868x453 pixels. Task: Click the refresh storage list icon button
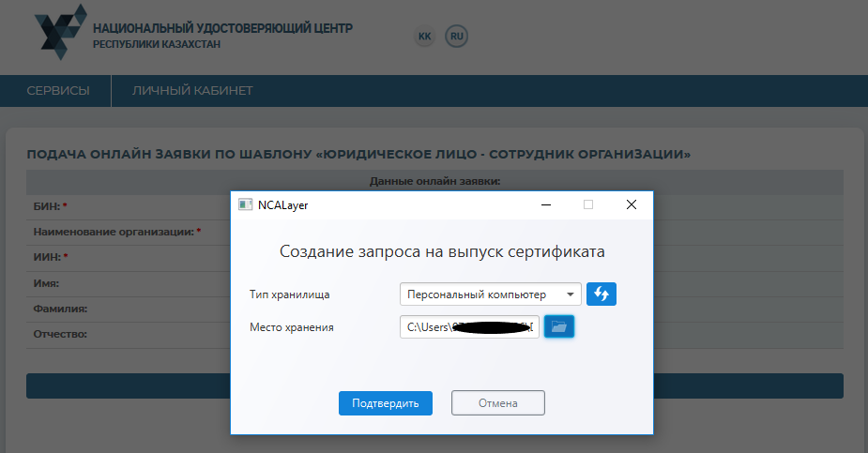click(x=602, y=294)
